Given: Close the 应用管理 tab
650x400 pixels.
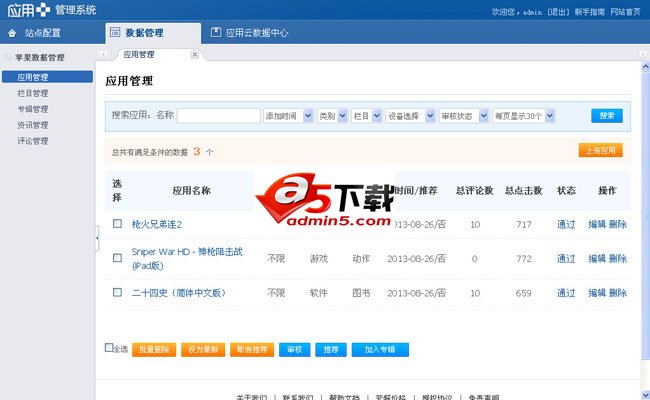Looking at the screenshot, I should pos(194,54).
